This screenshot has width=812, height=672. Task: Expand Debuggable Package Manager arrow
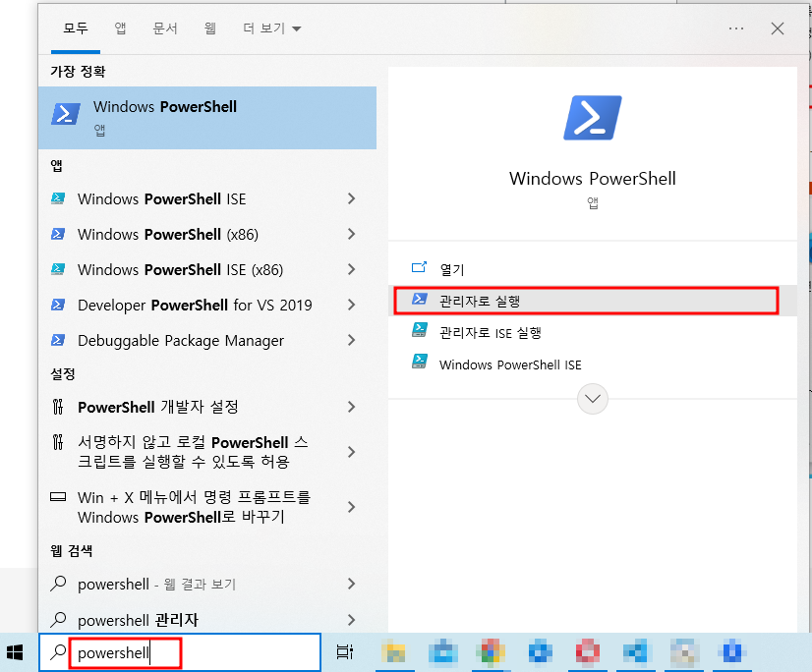point(352,340)
